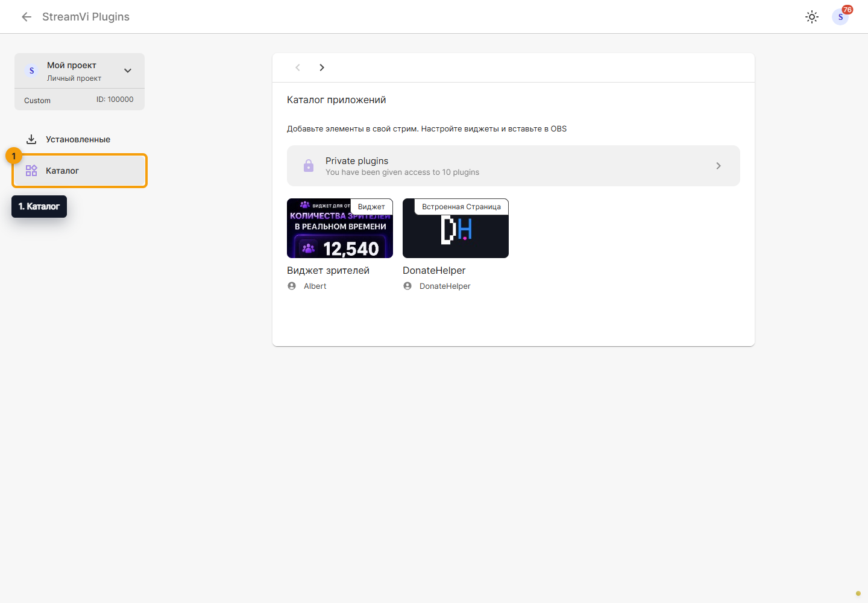Click the DonateHelper plugin title
Viewport: 868px width, 603px height.
[434, 271]
